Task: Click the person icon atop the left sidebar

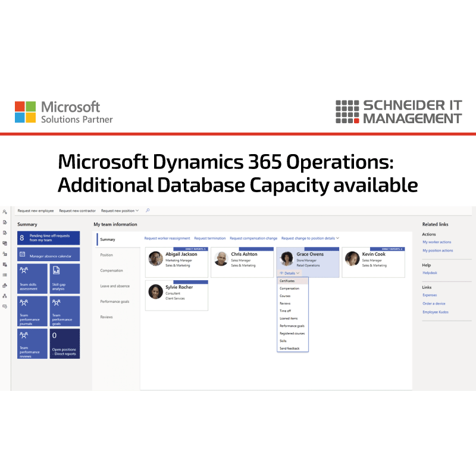Action: (5, 212)
